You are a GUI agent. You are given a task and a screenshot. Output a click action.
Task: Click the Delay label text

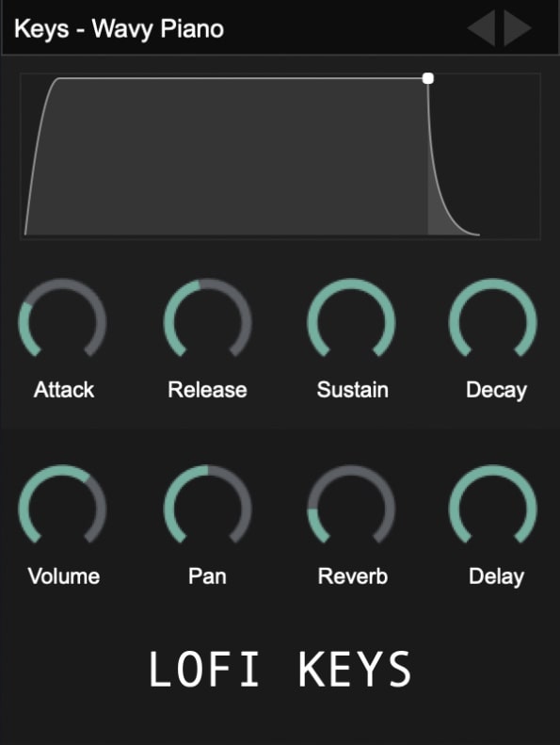[x=496, y=576]
